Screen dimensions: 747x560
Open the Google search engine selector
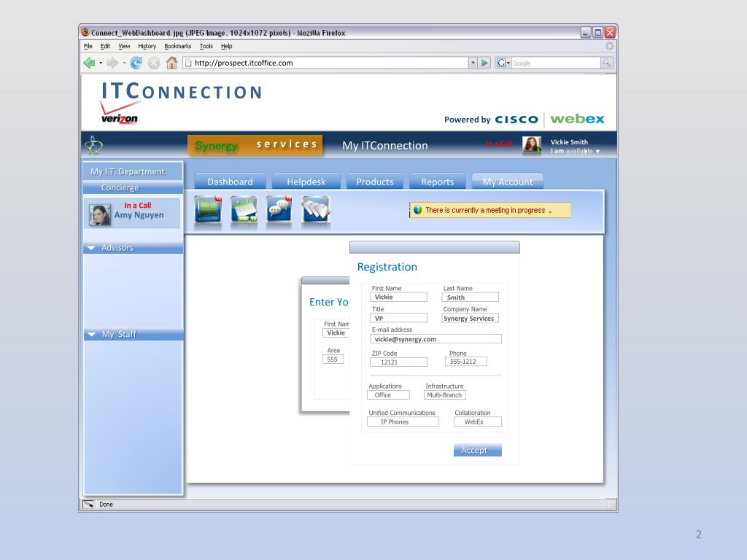[x=503, y=63]
